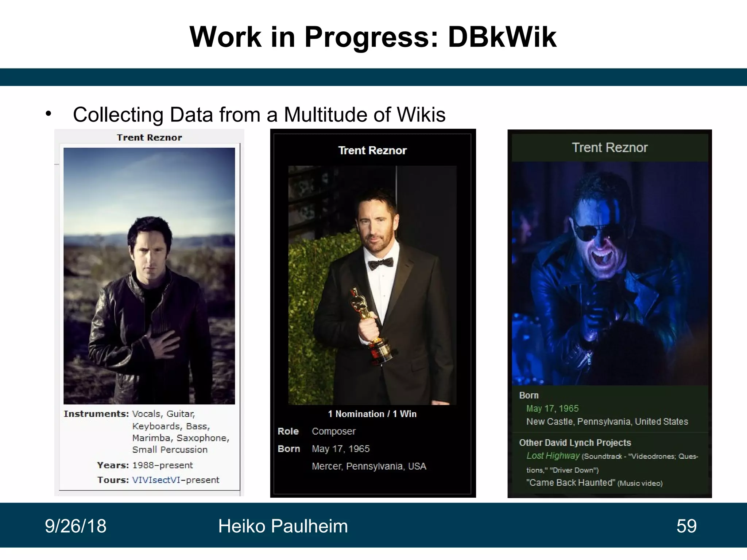Click the Oscar tuxedo photo in the middle infobox
The width and height of the screenshot is (747, 560).
tap(372, 285)
